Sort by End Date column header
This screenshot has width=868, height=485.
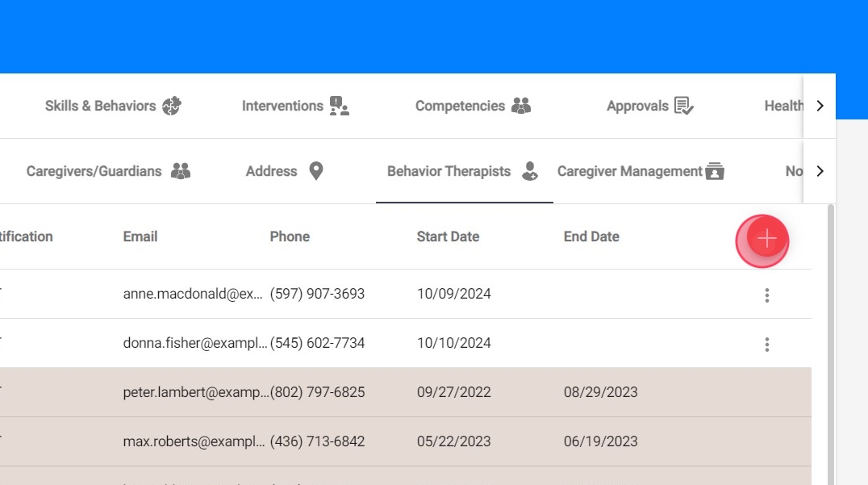[591, 236]
